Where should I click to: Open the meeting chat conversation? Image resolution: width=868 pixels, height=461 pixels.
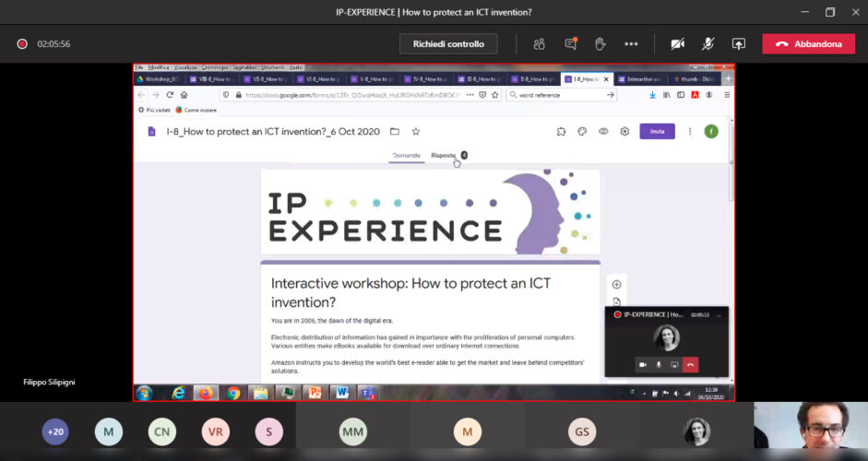click(x=571, y=43)
